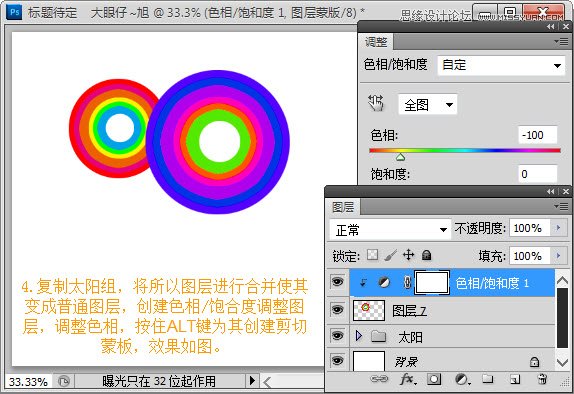Click the saturation value field
Screen dimensions: 574x394
[x=538, y=174]
